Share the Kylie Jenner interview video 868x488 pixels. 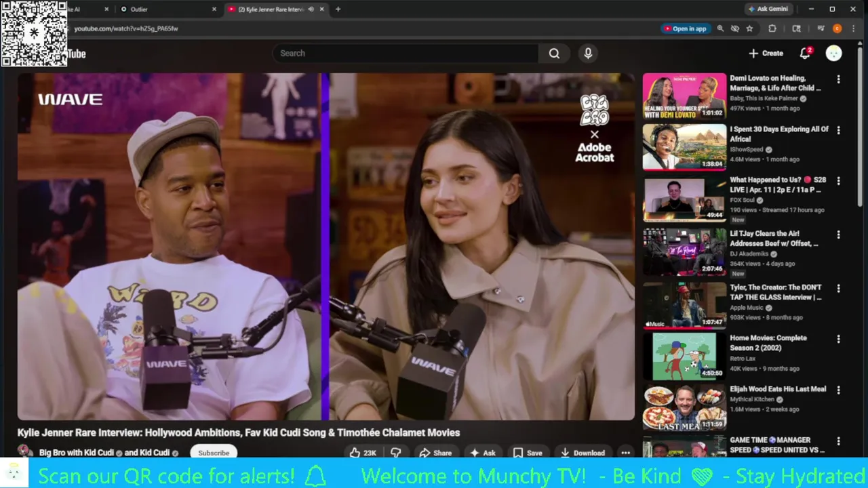(435, 453)
